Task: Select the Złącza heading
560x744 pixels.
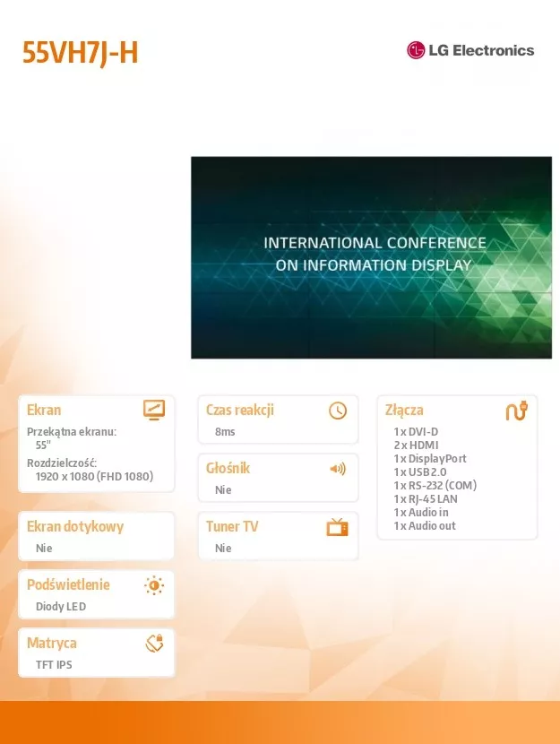Action: point(404,411)
